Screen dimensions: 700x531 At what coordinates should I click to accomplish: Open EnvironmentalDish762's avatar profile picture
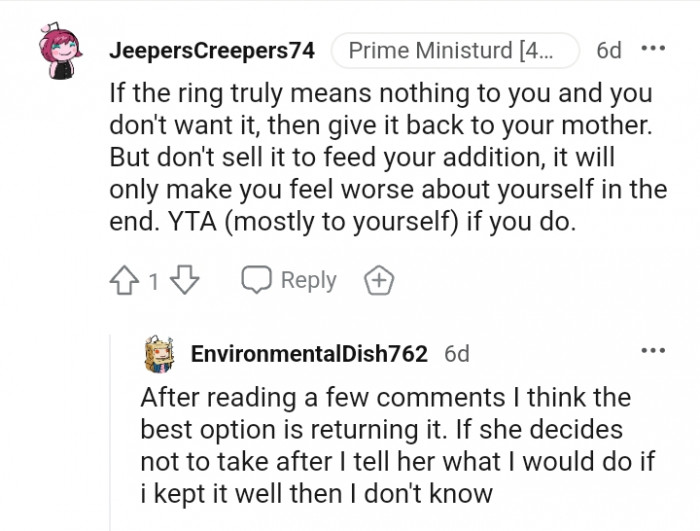[x=161, y=353]
